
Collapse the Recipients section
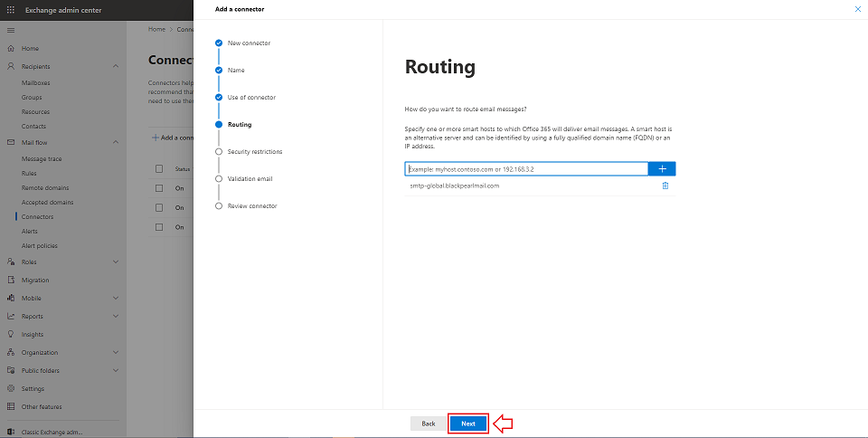pos(116,66)
